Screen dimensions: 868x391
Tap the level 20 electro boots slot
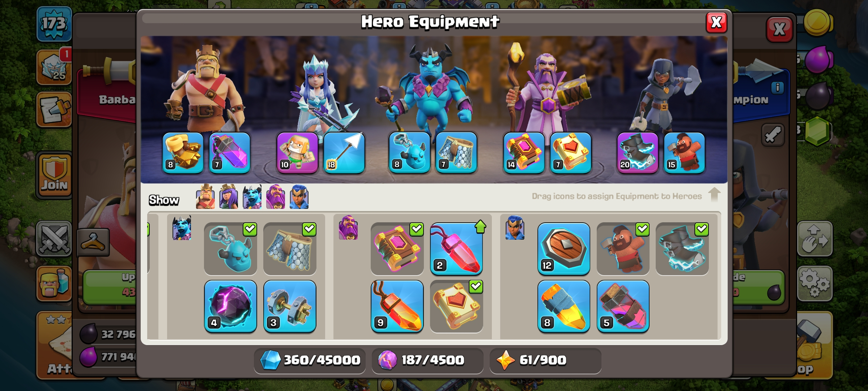(x=638, y=153)
